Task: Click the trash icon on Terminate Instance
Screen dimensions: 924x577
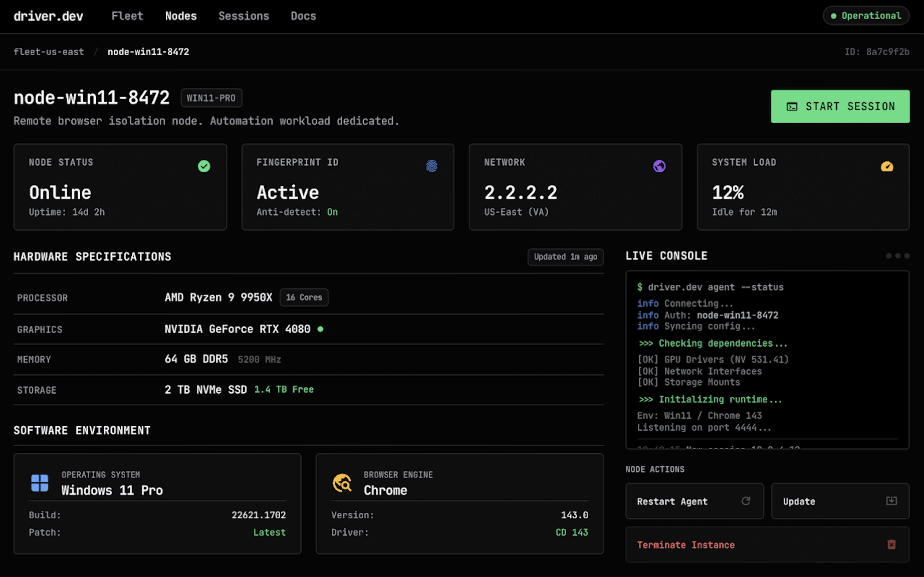Action: pos(891,544)
